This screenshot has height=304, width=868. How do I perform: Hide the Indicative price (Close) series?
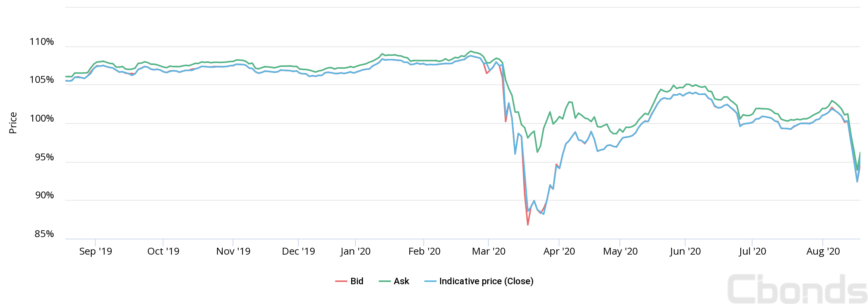click(x=486, y=281)
